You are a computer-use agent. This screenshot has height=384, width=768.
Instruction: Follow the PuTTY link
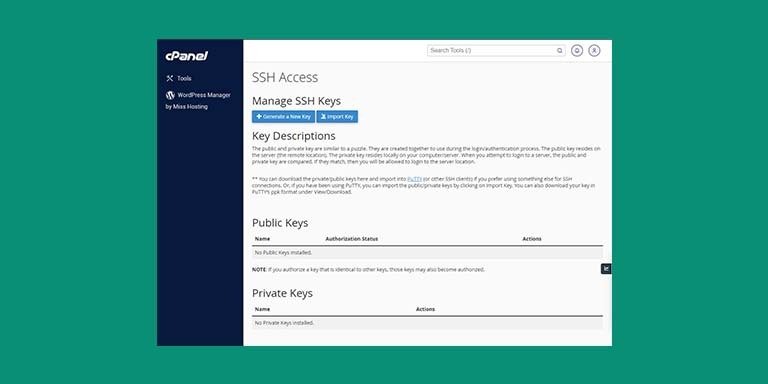click(x=414, y=179)
